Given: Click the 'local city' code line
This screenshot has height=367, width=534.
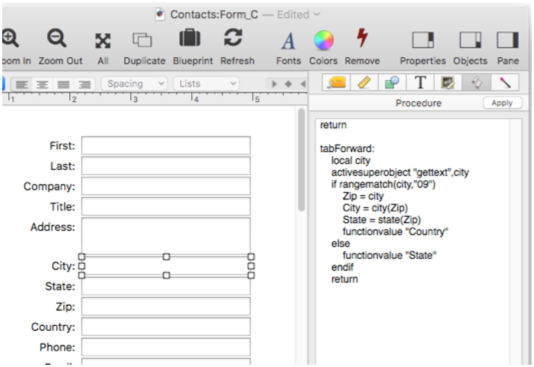Looking at the screenshot, I should 351,161.
